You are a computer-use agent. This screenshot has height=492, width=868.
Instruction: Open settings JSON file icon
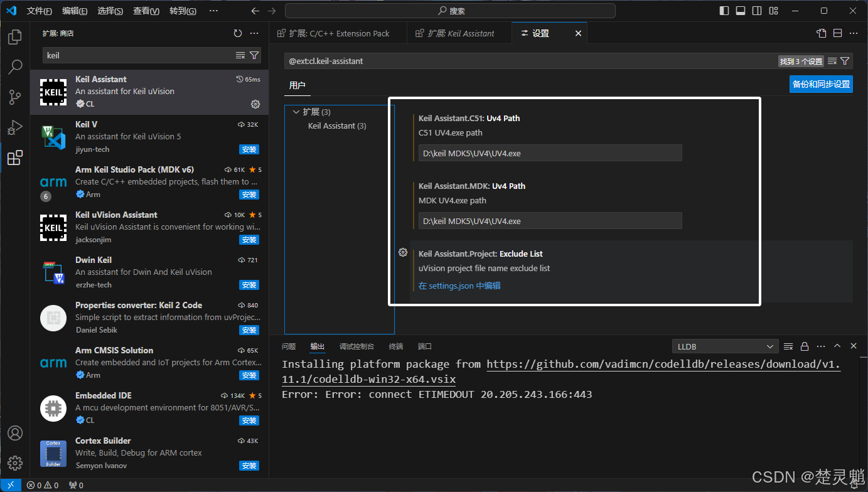(x=822, y=33)
